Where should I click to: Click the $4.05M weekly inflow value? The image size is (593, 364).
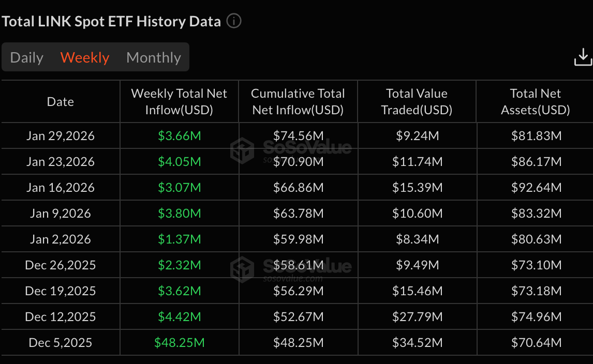tap(179, 162)
